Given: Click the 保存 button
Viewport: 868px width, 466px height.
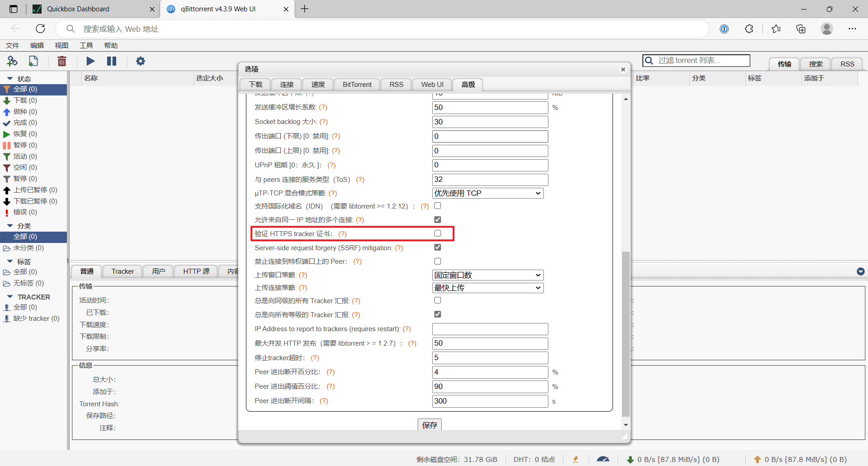Looking at the screenshot, I should coord(429,425).
